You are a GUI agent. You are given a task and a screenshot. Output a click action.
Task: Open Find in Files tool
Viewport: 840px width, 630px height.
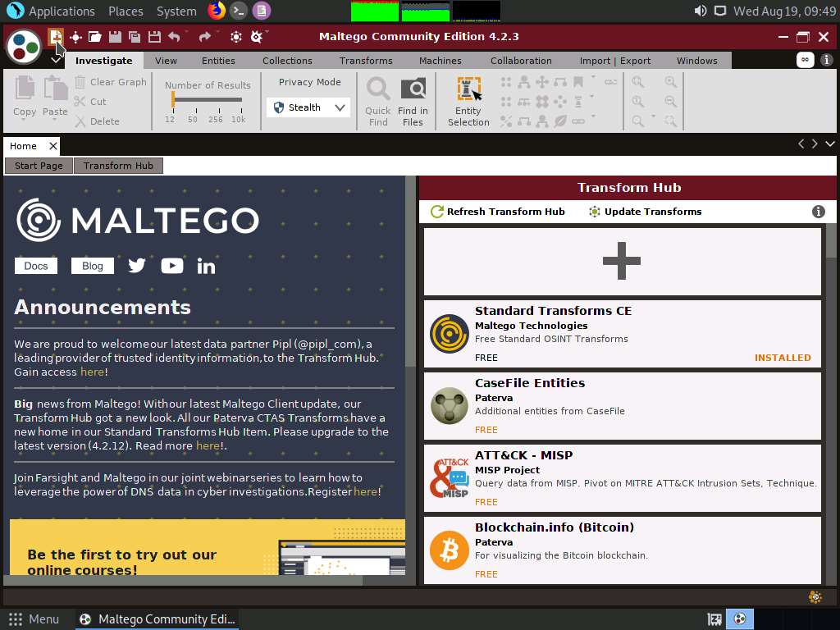click(x=413, y=102)
